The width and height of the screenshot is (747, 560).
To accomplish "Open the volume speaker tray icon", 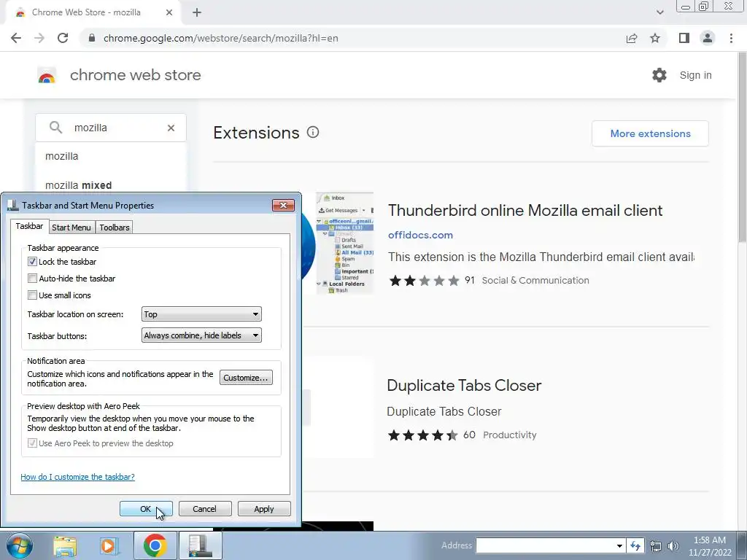I will tap(673, 546).
